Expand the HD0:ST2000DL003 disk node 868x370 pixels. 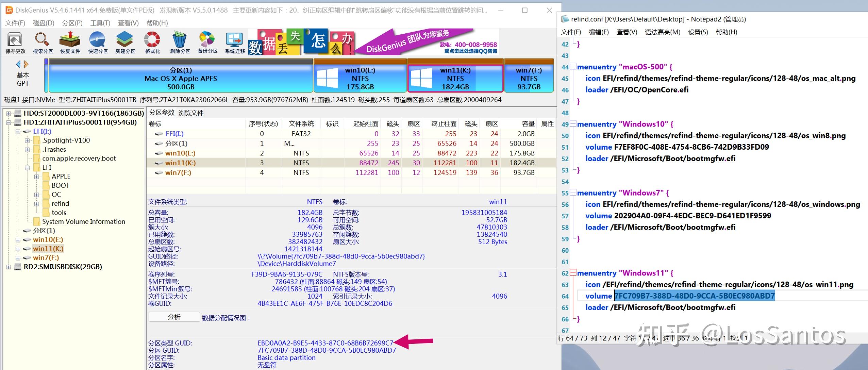[x=8, y=113]
